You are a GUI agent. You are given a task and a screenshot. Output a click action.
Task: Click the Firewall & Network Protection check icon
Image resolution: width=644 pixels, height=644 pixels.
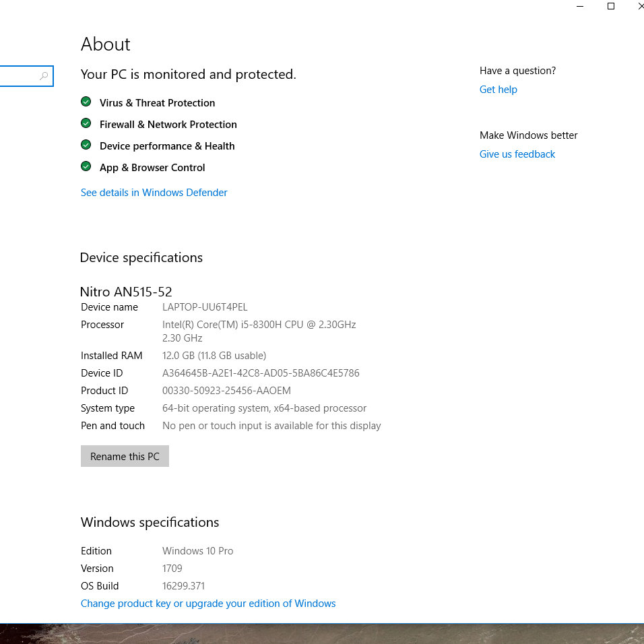click(86, 123)
